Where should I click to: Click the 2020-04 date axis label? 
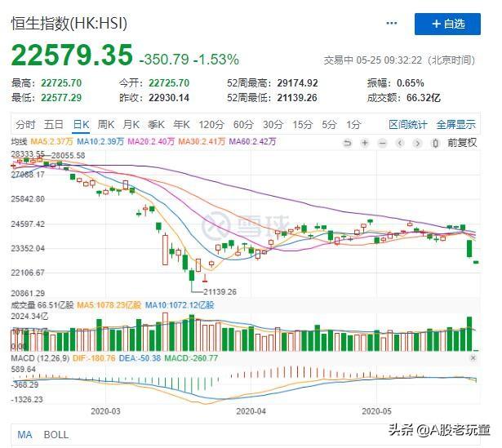click(x=251, y=411)
